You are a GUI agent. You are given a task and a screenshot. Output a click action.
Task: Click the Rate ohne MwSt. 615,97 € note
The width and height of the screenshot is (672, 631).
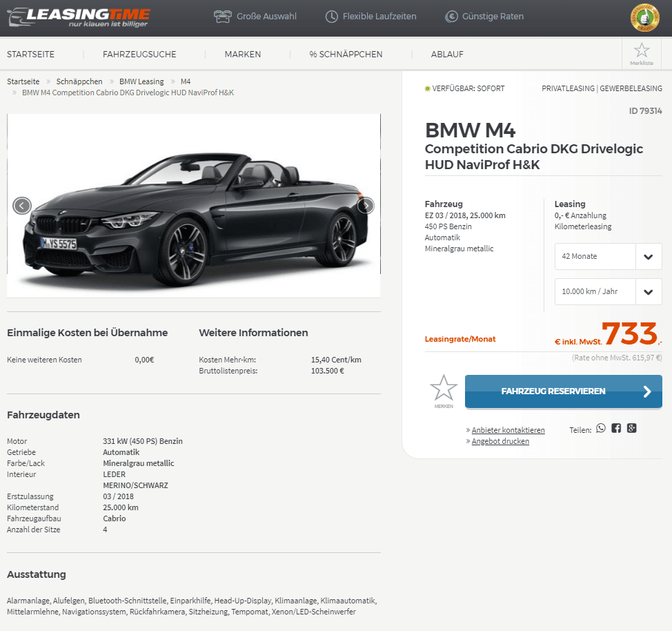[617, 358]
